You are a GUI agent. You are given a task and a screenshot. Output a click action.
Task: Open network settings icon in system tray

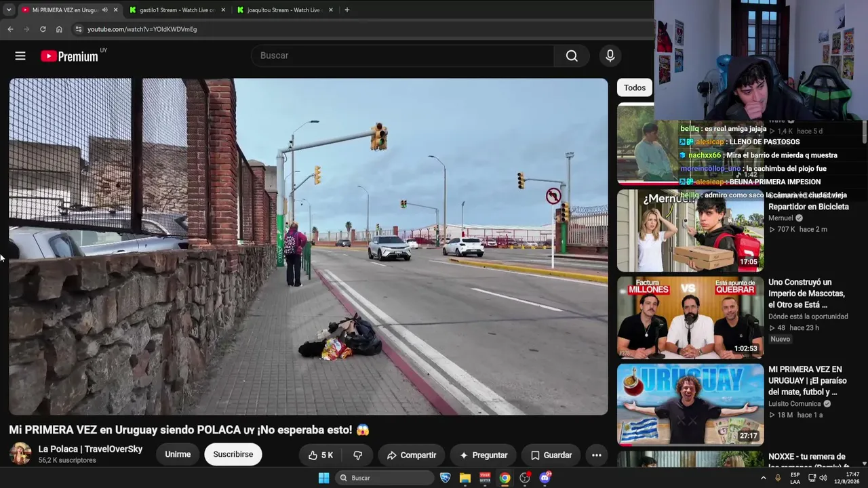(x=812, y=478)
